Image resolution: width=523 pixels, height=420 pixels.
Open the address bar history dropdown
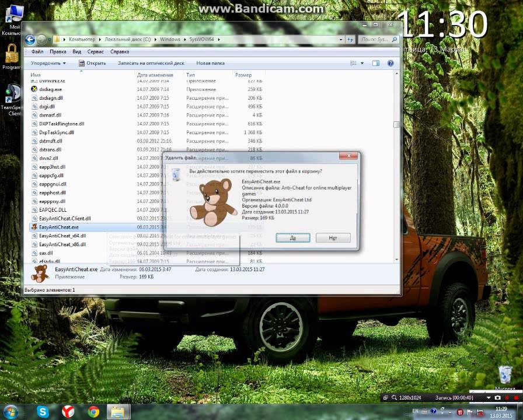(x=341, y=39)
